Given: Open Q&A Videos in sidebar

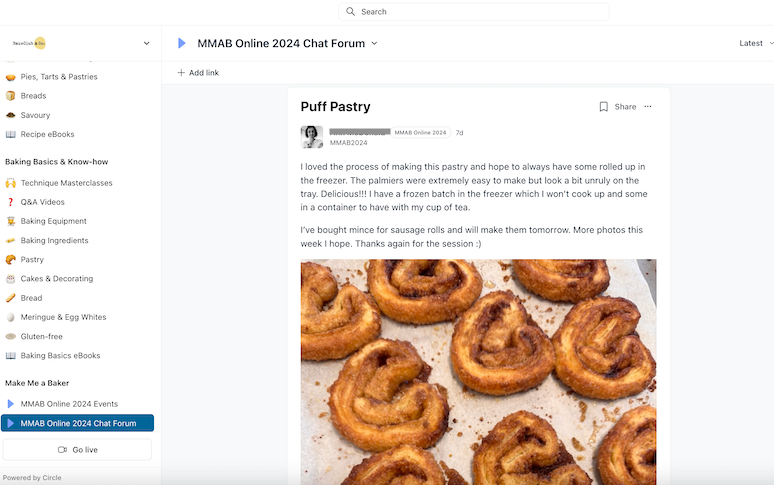Looking at the screenshot, I should point(42,202).
